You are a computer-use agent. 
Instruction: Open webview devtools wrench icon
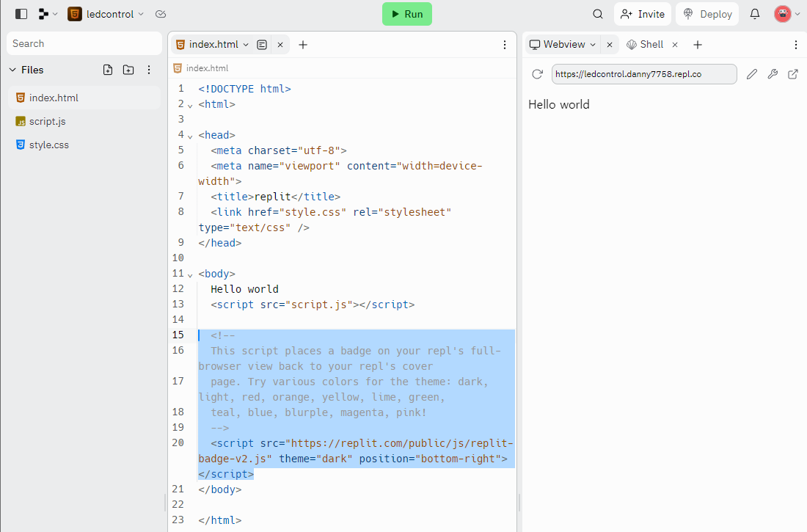point(773,74)
